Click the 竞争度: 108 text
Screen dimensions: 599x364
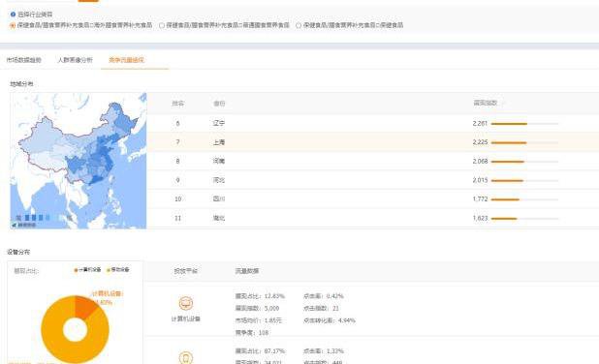[x=252, y=333]
